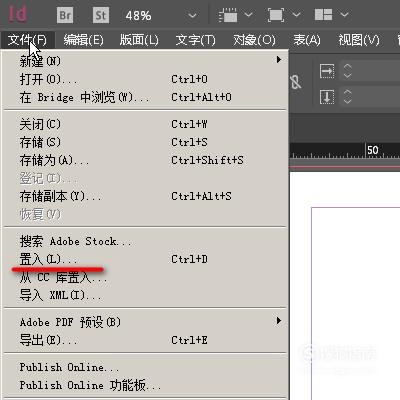Open the 版面(L) menu
400x400 pixels.
[139, 40]
